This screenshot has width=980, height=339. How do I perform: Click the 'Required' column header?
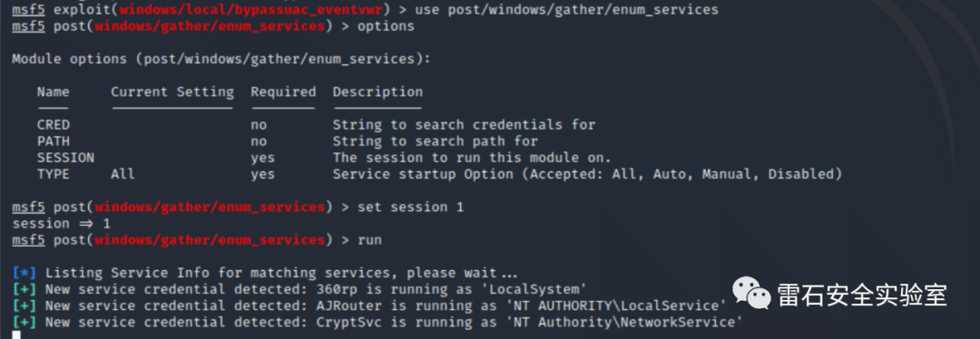click(283, 92)
